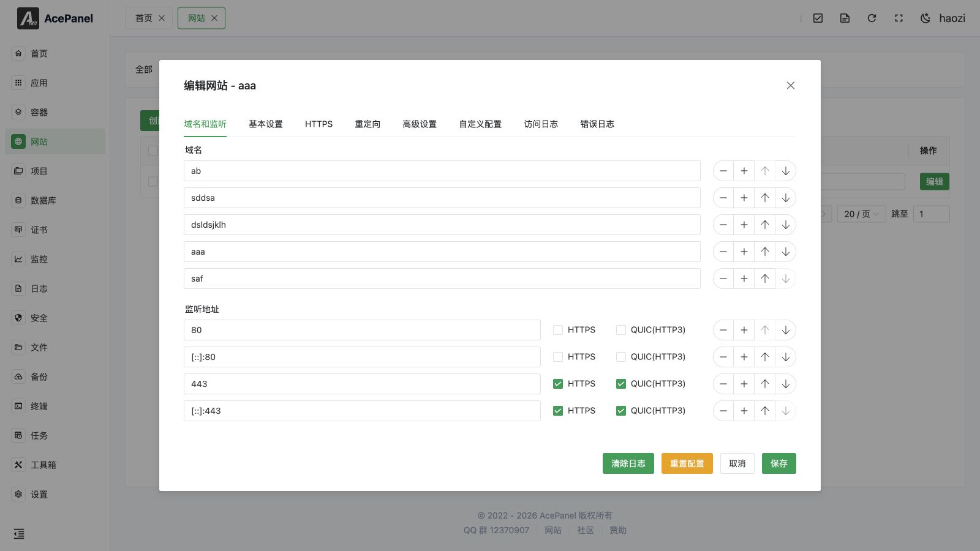View the 错误日志 tab
Viewport: 980px width, 551px height.
click(x=597, y=124)
